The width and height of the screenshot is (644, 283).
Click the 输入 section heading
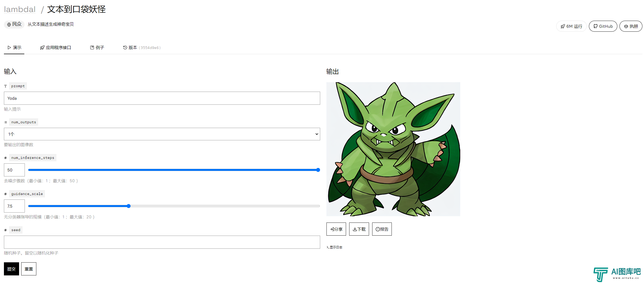coord(10,71)
